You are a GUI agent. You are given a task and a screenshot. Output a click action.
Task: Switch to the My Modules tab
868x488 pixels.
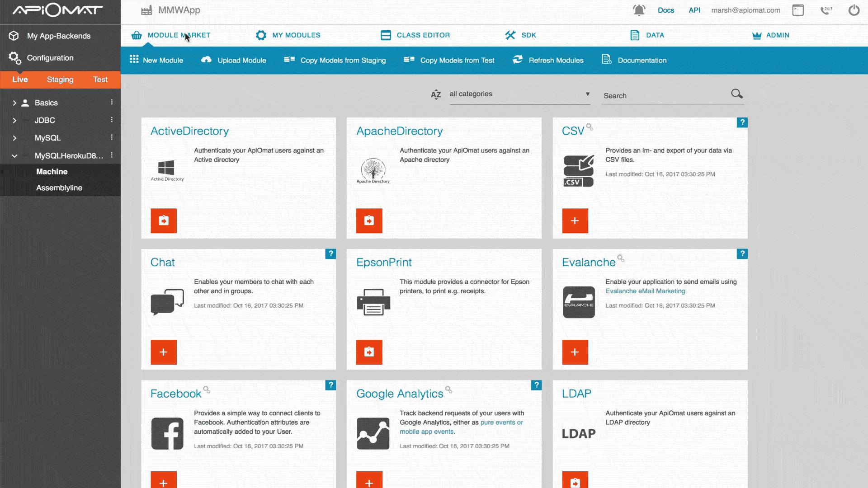[x=288, y=35]
